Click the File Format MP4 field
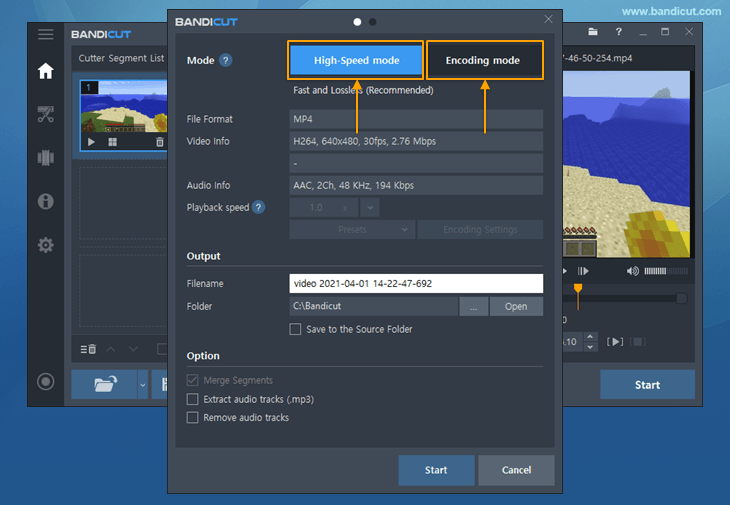The height and width of the screenshot is (505, 730). (x=416, y=119)
